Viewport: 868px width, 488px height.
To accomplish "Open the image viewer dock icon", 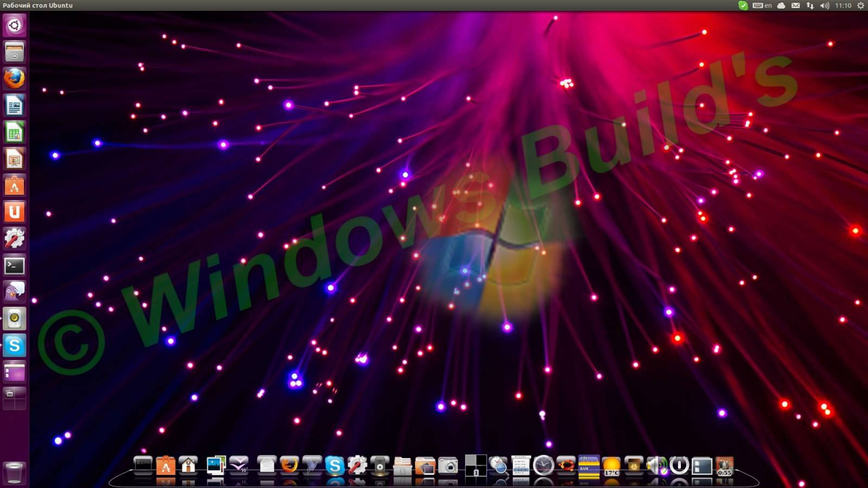I will (x=216, y=466).
